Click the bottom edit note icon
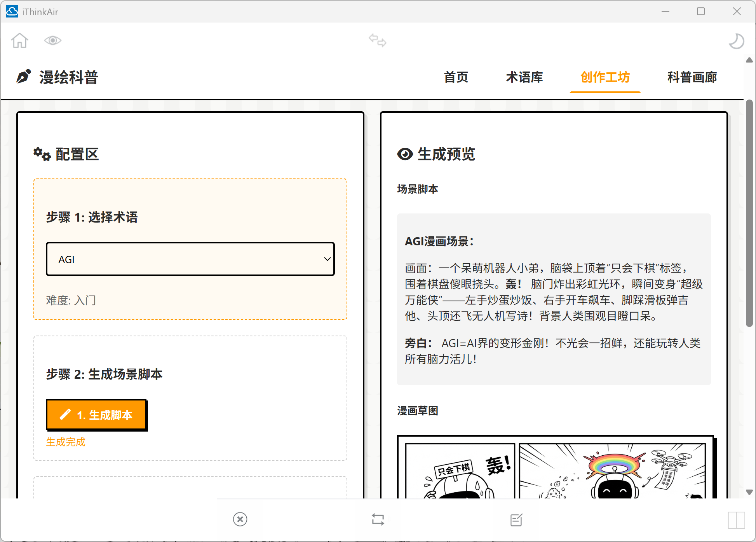 click(x=516, y=519)
